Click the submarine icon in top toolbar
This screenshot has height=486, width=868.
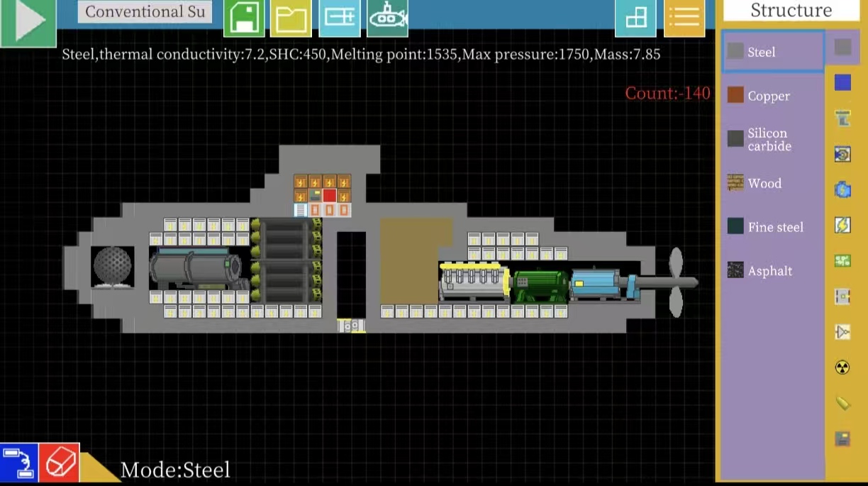tap(387, 18)
